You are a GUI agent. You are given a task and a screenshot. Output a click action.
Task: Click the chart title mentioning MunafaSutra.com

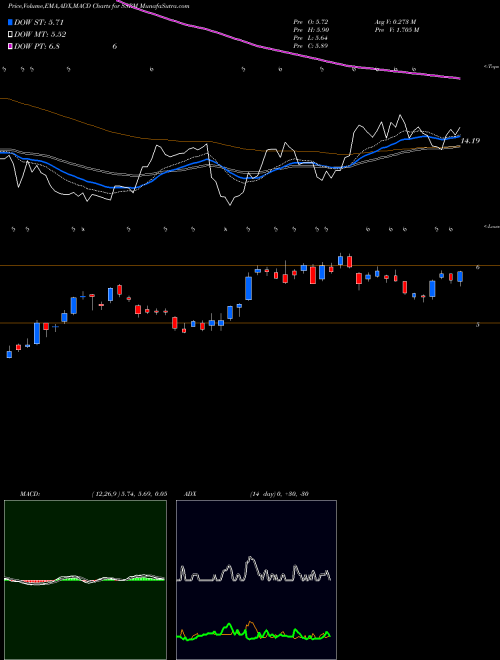point(98,6)
